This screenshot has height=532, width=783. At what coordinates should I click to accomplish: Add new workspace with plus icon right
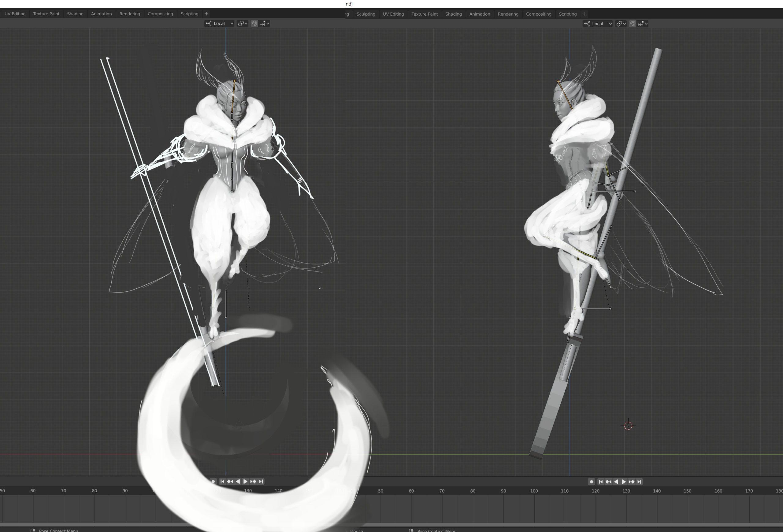click(x=585, y=14)
